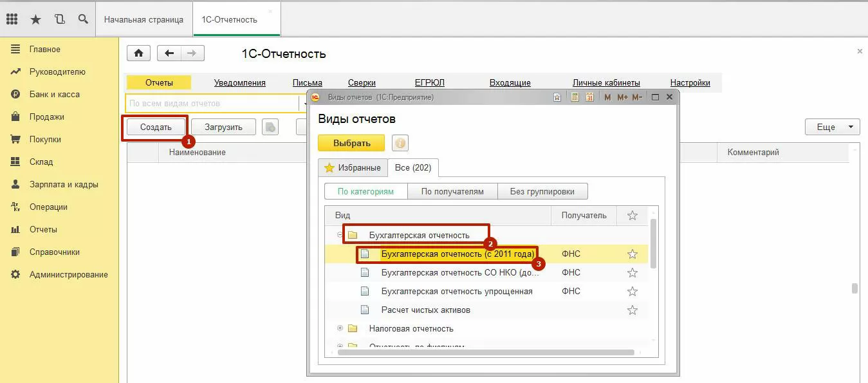Open the Уведомления tab
Screen dimensions: 868x383
pyautogui.click(x=239, y=82)
